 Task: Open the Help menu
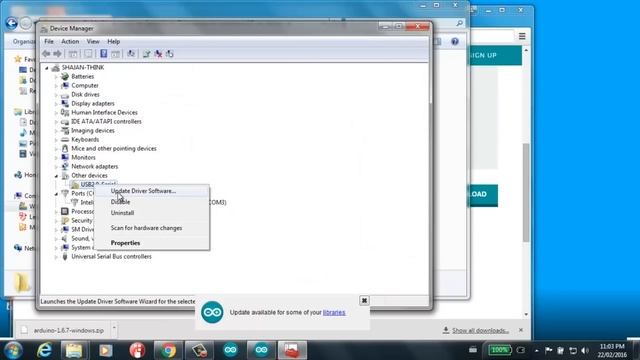[113, 41]
